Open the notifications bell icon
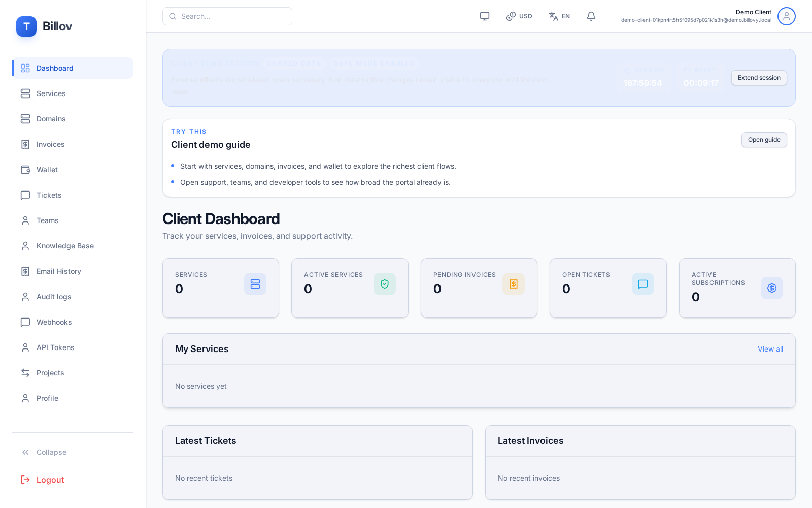The width and height of the screenshot is (812, 508). (x=591, y=16)
